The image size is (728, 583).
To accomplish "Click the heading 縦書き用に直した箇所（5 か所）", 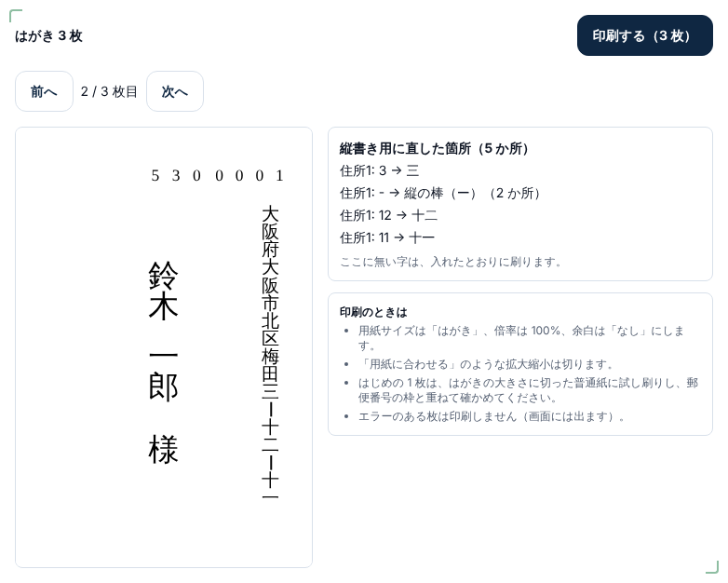I will coord(434,149).
